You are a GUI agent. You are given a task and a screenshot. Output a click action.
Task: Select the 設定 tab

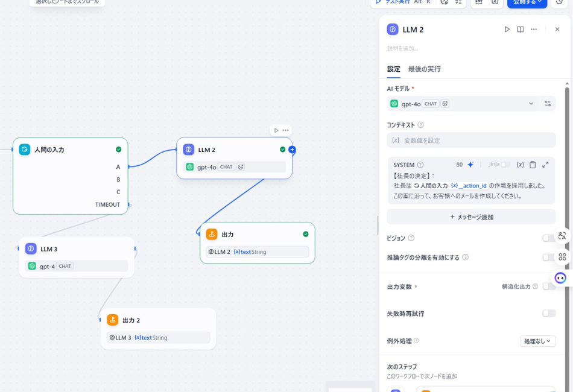tap(394, 69)
